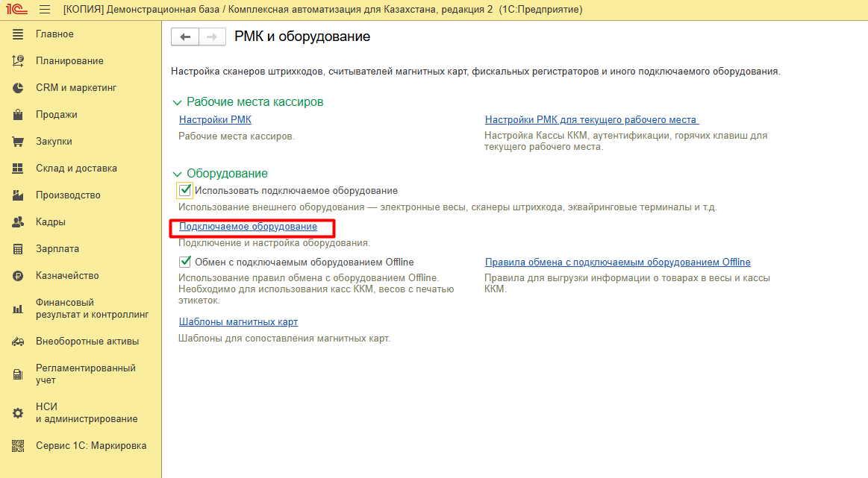Image resolution: width=868 pixels, height=478 pixels.
Task: Click the Планирование sidebar icon
Action: tap(19, 61)
